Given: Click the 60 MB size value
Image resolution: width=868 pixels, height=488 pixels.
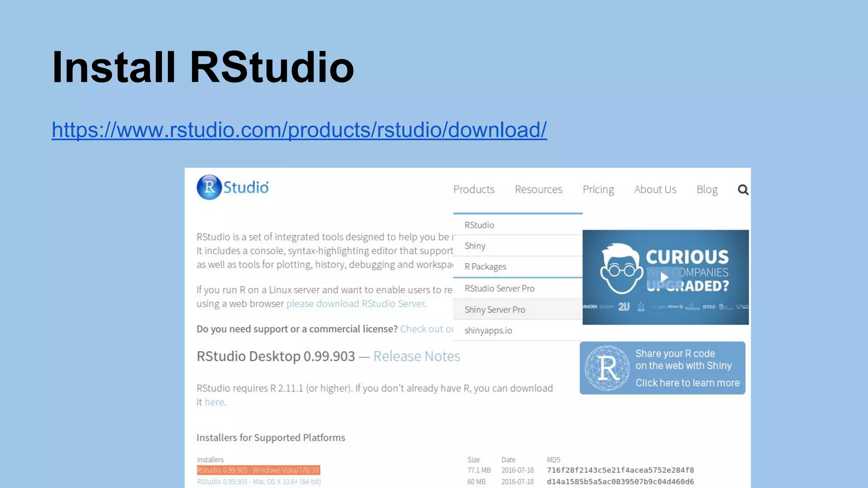Looking at the screenshot, I should (476, 482).
